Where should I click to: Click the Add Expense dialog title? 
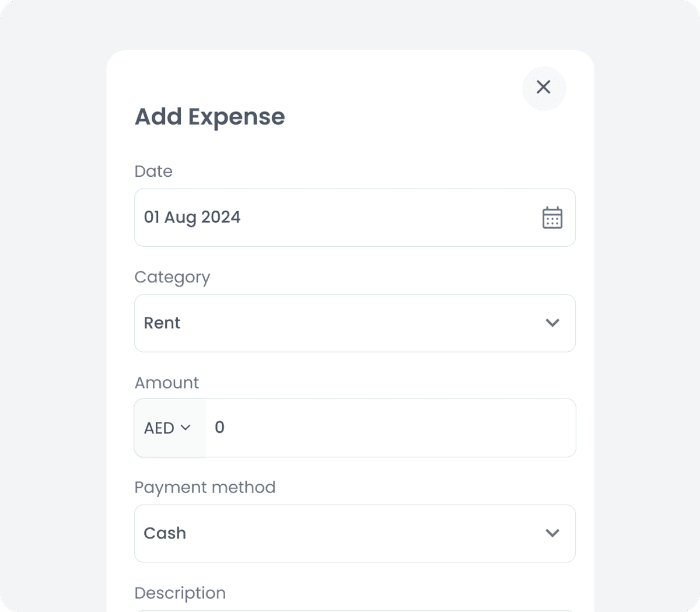pos(209,117)
